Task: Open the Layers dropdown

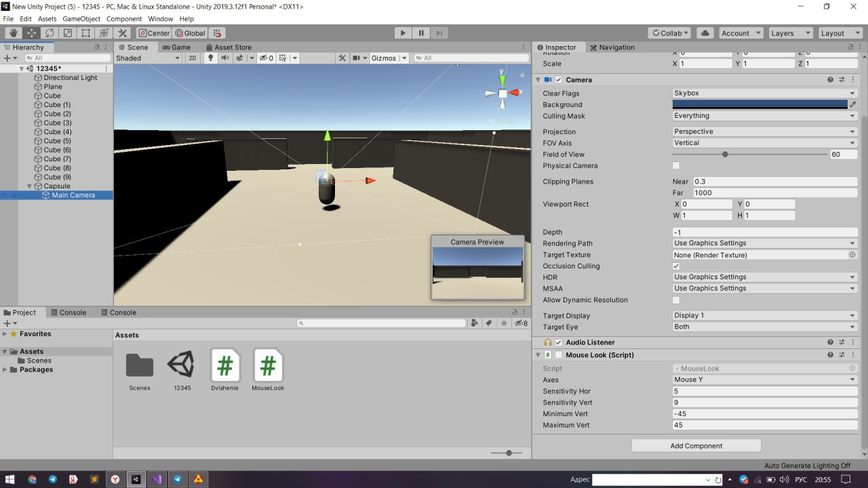Action: point(789,33)
